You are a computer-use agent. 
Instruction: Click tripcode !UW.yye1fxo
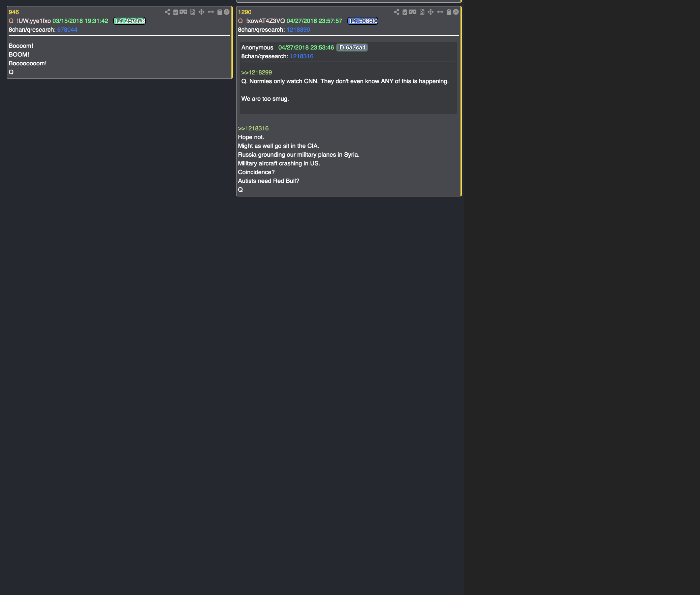(34, 21)
